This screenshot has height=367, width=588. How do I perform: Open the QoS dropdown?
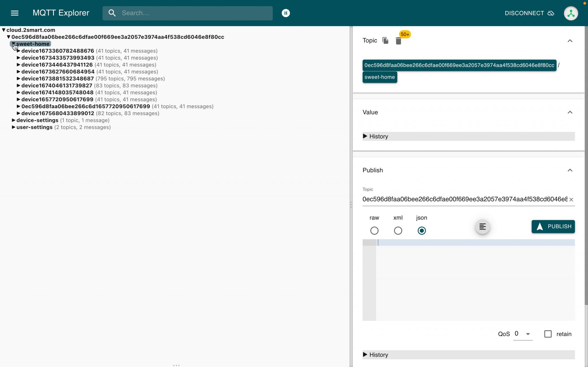pos(527,334)
